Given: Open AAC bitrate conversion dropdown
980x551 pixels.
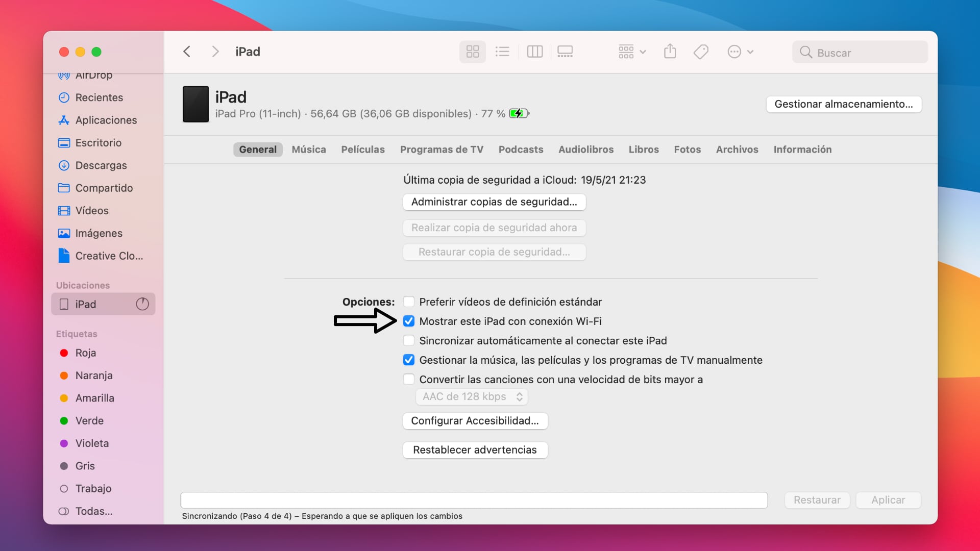Looking at the screenshot, I should tap(471, 396).
